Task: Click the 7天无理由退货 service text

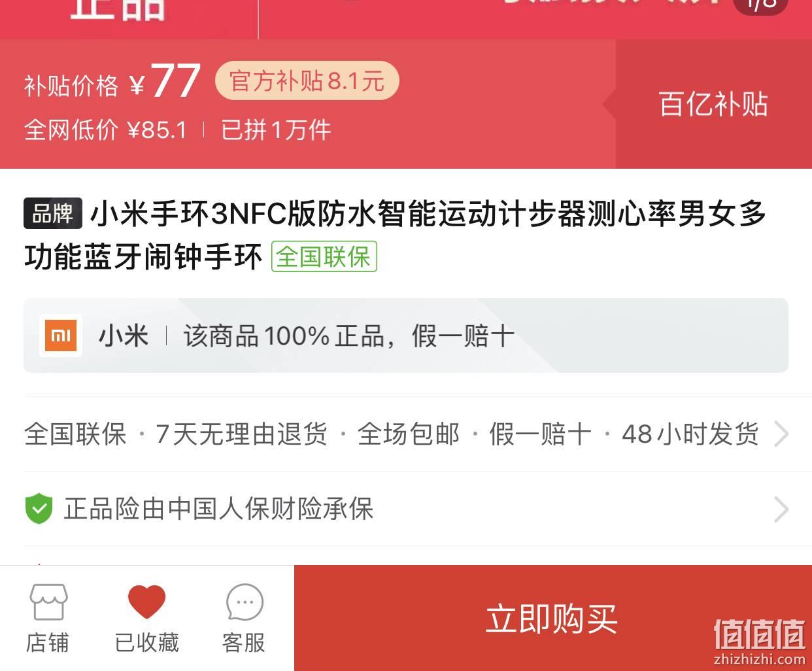Action: point(241,434)
